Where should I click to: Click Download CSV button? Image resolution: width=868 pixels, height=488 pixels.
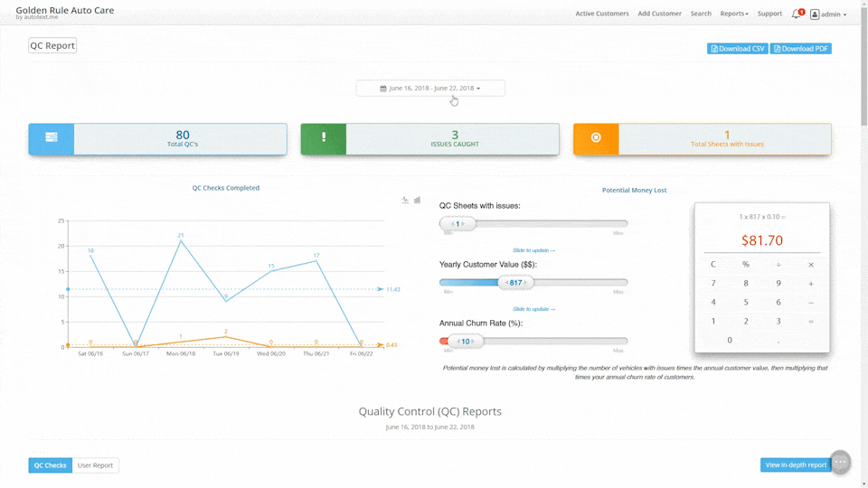click(x=738, y=49)
